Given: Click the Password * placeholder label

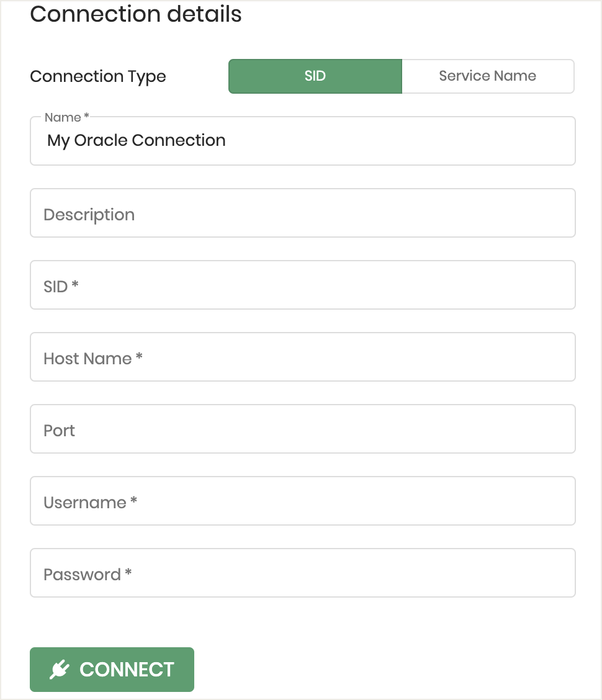Looking at the screenshot, I should [88, 575].
